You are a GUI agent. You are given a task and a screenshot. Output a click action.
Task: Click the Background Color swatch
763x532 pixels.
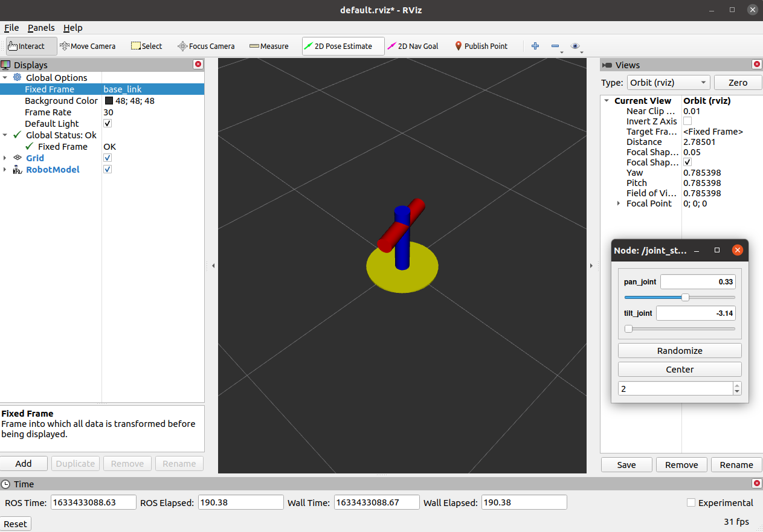tap(109, 101)
